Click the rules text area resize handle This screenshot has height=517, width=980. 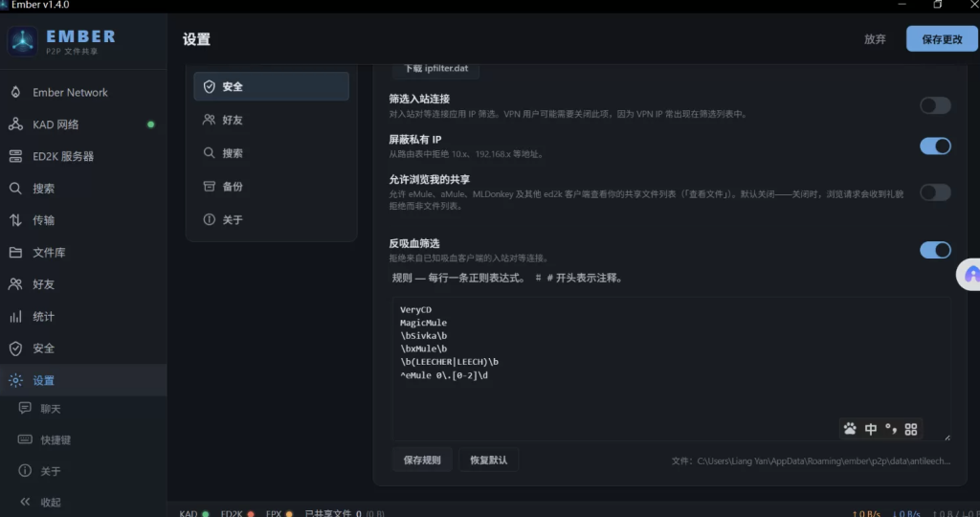pos(947,437)
